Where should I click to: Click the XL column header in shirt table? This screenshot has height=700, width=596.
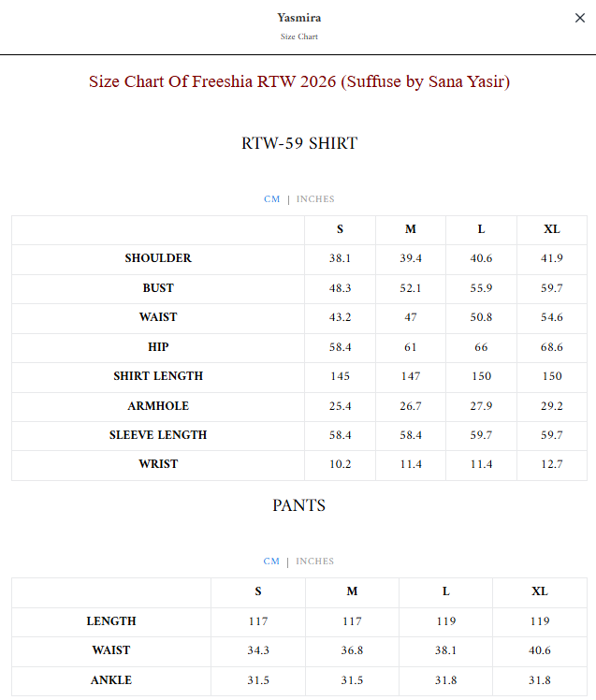tap(552, 229)
